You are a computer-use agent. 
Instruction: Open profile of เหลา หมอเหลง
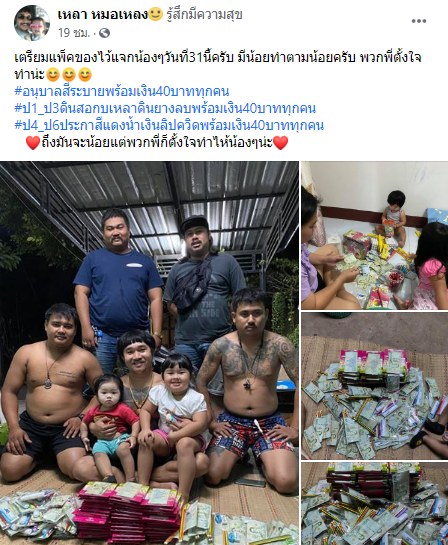pos(103,15)
